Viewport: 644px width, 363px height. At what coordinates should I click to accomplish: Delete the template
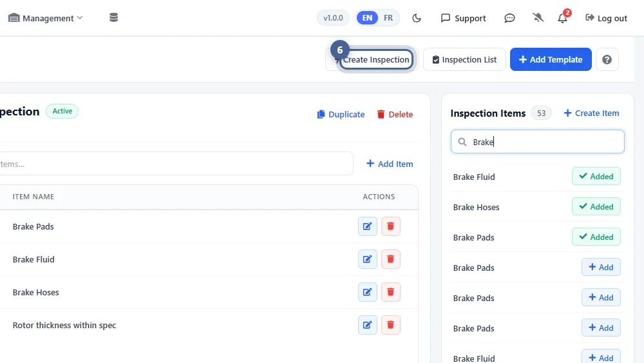tap(395, 114)
